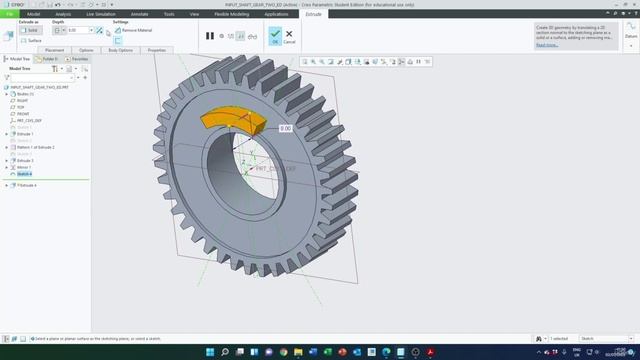Click Zoom In in graphics toolbar

[313, 62]
